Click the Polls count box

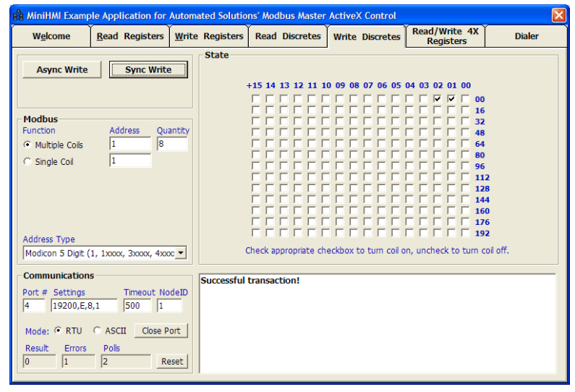[126, 362]
